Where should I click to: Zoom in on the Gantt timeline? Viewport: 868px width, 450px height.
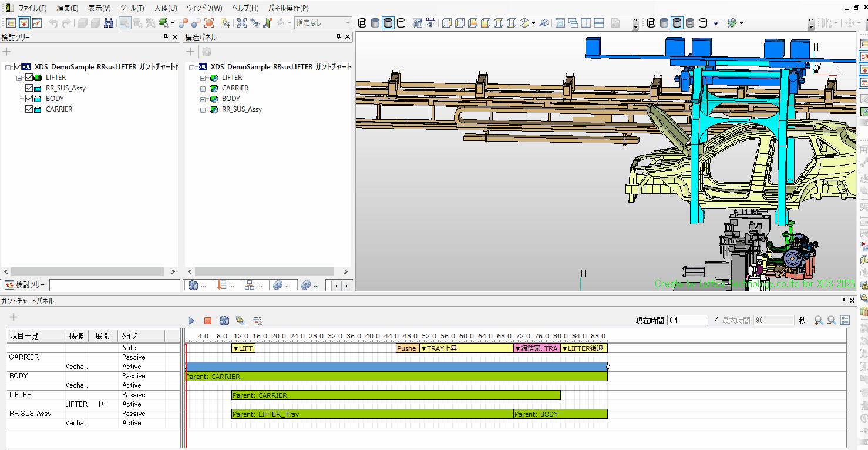pyautogui.click(x=818, y=320)
